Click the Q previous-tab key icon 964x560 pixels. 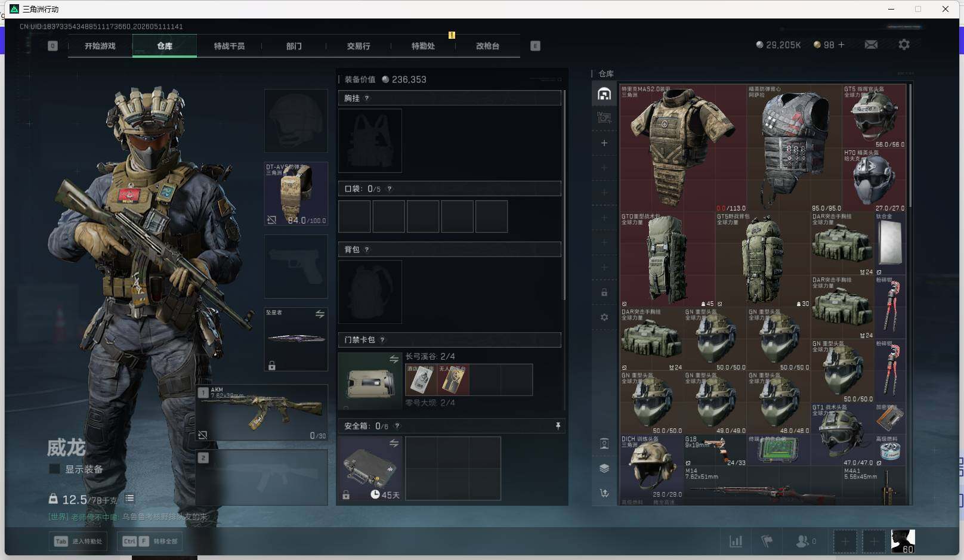coord(52,46)
